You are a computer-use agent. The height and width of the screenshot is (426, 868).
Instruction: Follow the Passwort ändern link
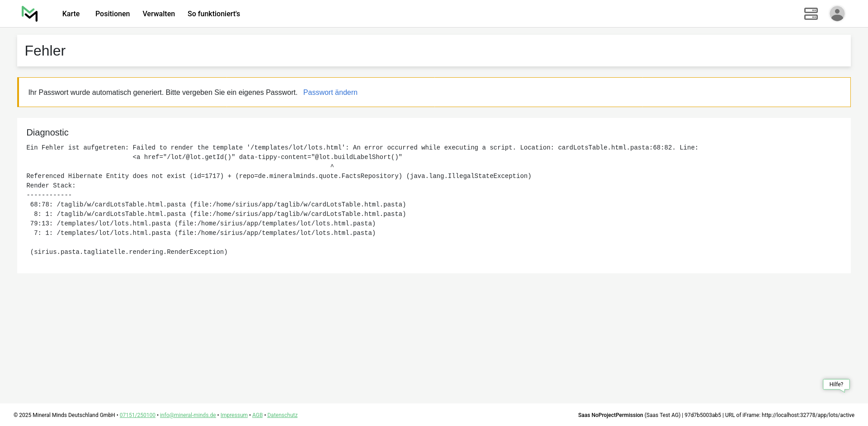(330, 93)
